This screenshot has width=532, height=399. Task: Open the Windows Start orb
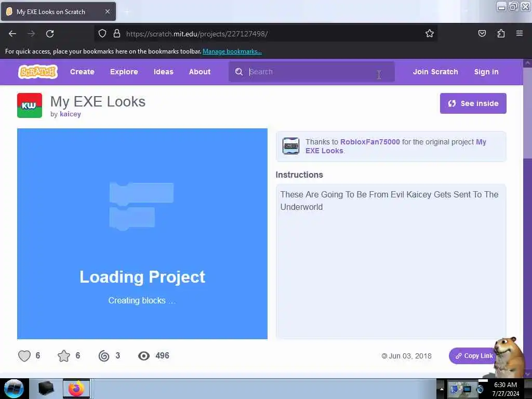14,389
